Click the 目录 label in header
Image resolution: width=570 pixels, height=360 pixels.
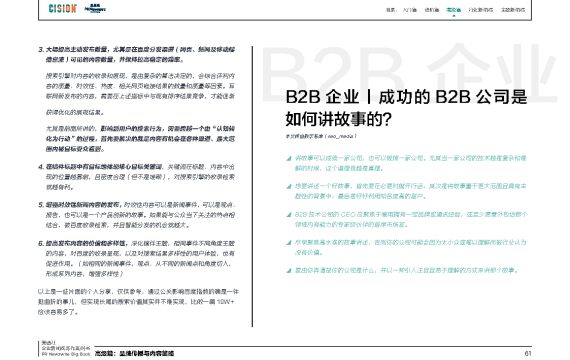pyautogui.click(x=391, y=10)
